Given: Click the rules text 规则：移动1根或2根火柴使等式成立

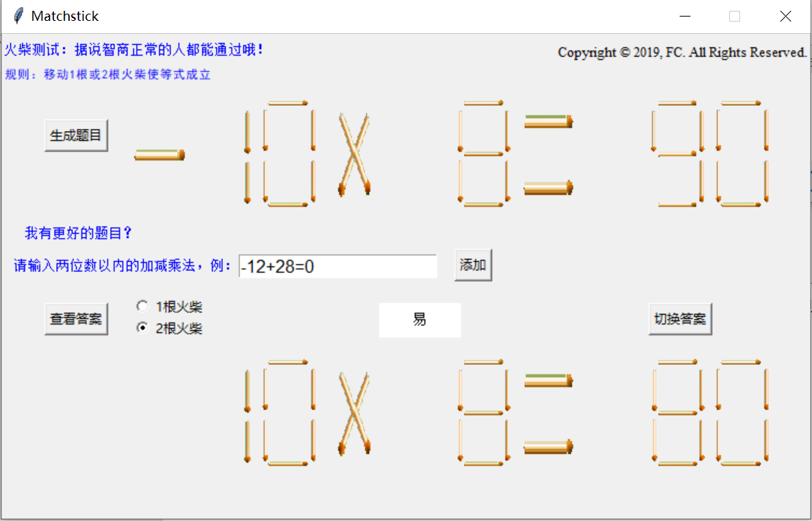Looking at the screenshot, I should click(108, 75).
